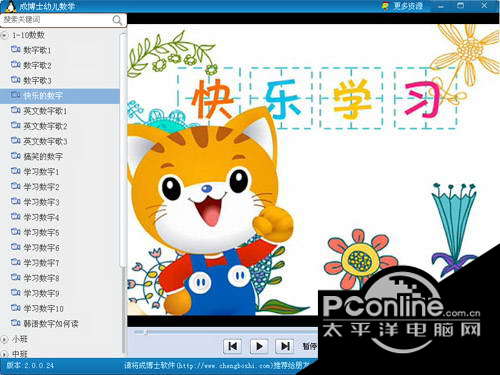Close the application window
Screen dimensions: 500x375
click(x=484, y=6)
